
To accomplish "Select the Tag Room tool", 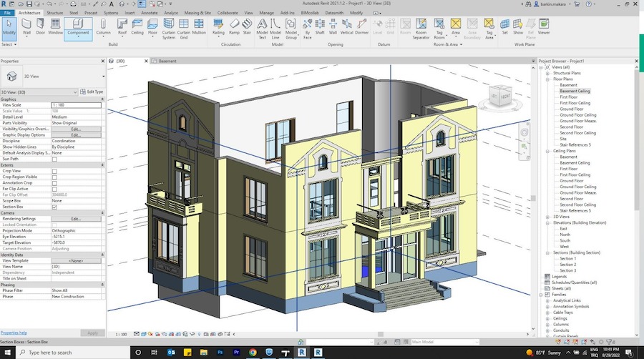I will tap(439, 29).
